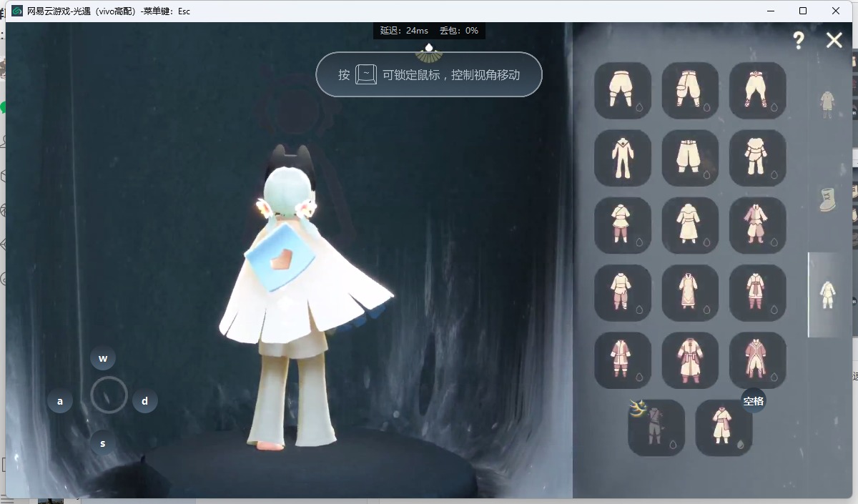
Task: Select fourth-row tunic with pink waist sash
Action: click(758, 293)
